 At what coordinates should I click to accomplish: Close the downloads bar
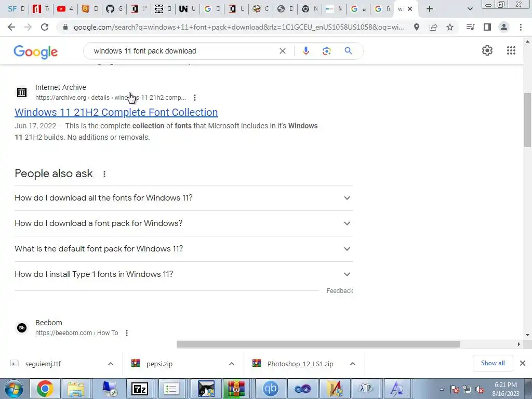(x=523, y=363)
